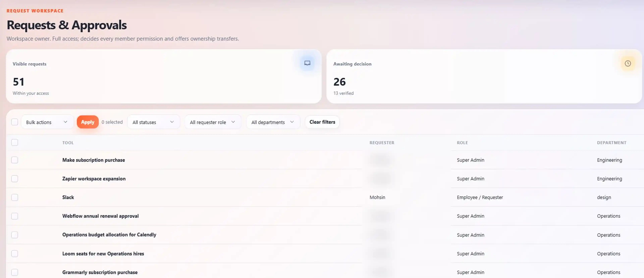Click the Employee / Requester role cell
The width and height of the screenshot is (644, 278).
coord(480,197)
